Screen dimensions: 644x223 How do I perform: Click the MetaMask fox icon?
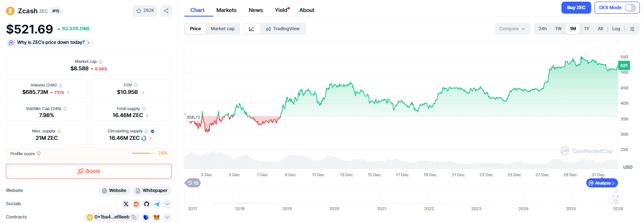157,217
